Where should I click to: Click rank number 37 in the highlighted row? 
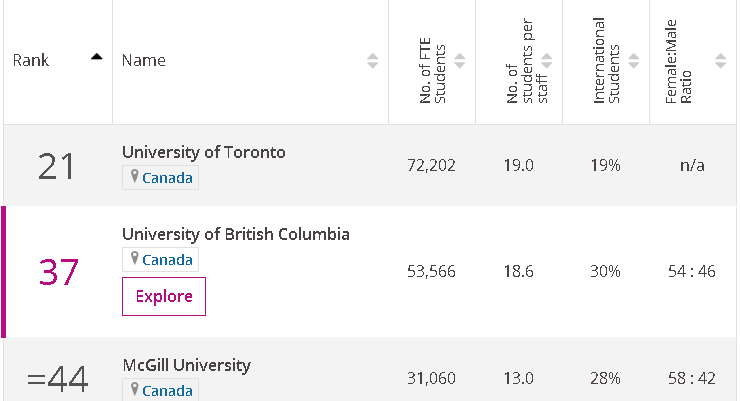pos(58,272)
